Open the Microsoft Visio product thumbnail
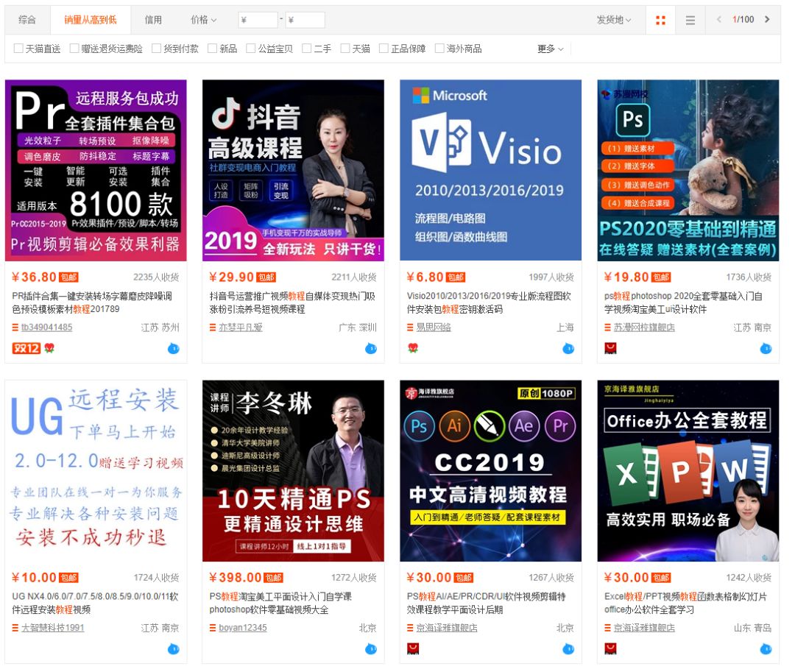The width and height of the screenshot is (795, 672). [490, 170]
